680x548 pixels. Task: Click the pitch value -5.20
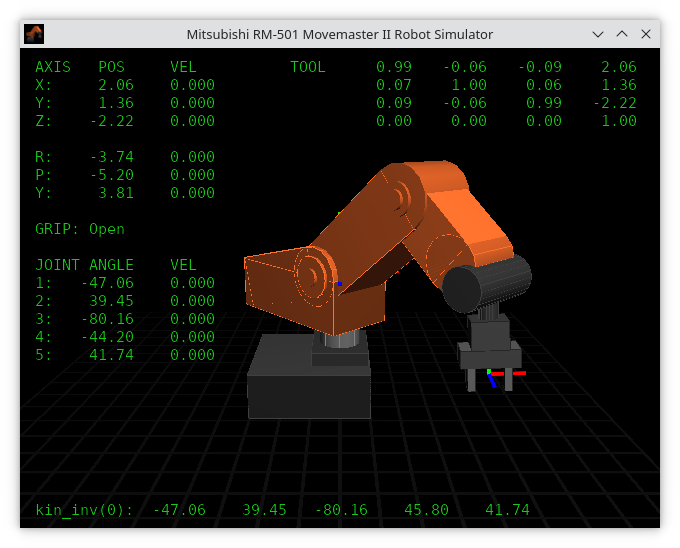tap(111, 175)
